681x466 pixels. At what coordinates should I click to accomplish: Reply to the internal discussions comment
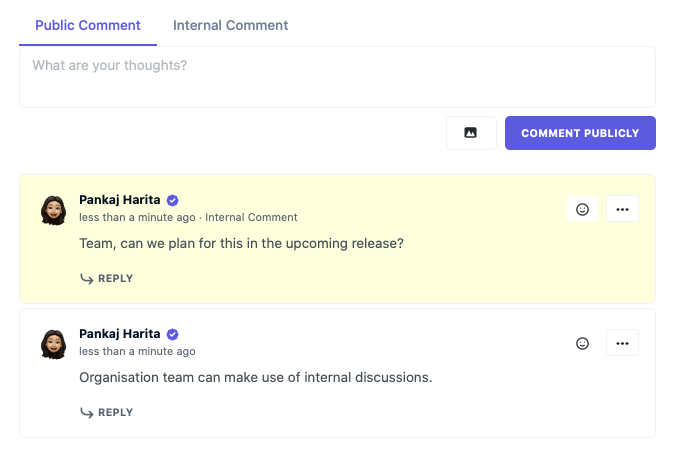(x=107, y=413)
